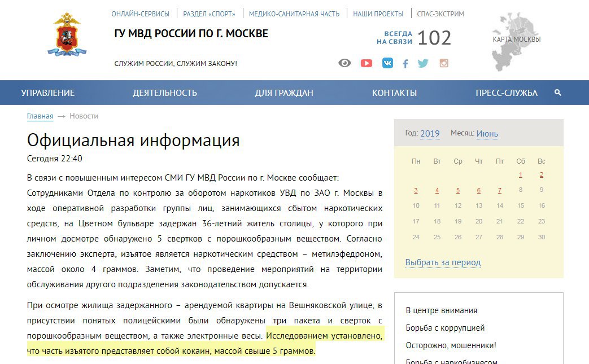Click the Официальная информация heading
This screenshot has width=589, height=364.
(x=133, y=141)
